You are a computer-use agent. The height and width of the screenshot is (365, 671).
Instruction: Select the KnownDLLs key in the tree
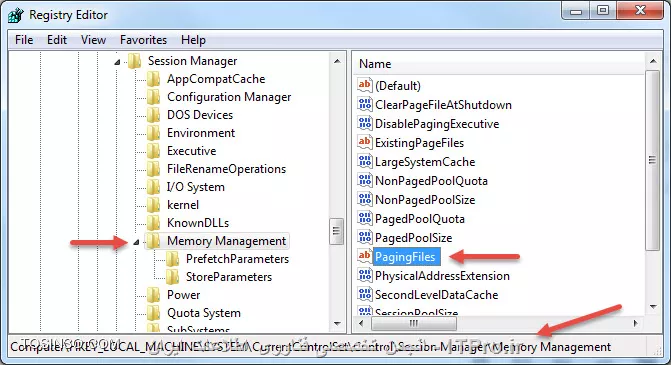(198, 223)
